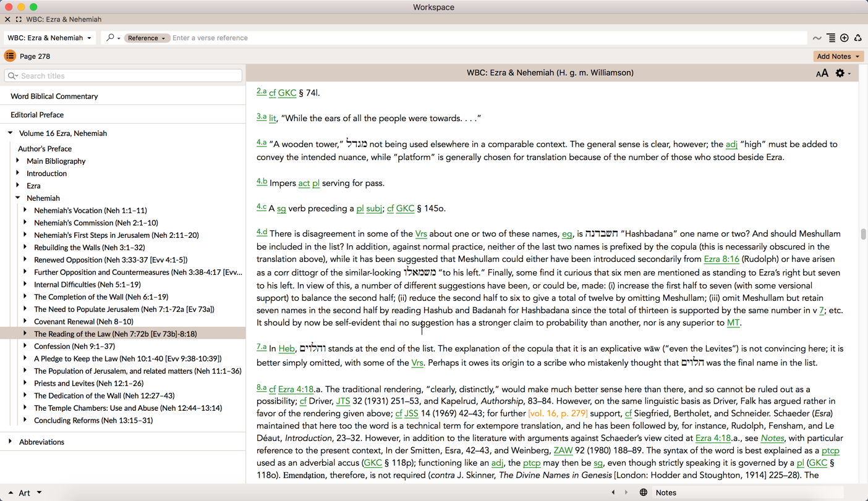
Task: Click the 2.a footnote link
Action: (x=262, y=91)
